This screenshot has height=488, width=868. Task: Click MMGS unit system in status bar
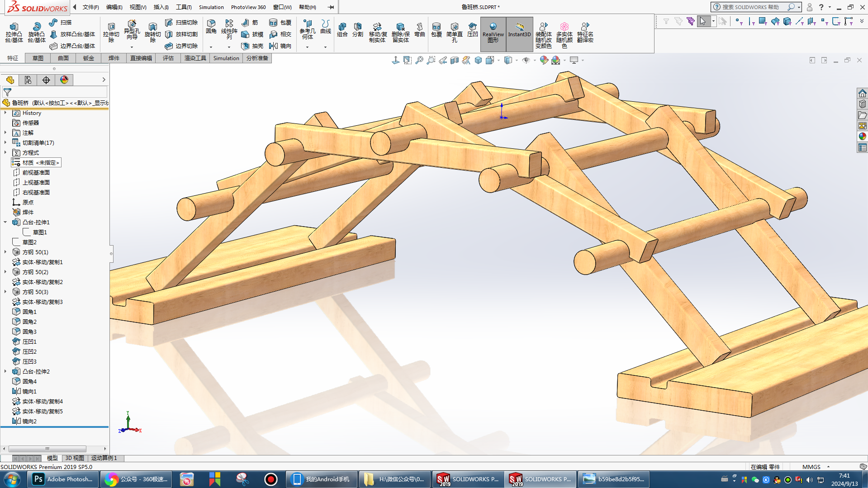point(811,467)
